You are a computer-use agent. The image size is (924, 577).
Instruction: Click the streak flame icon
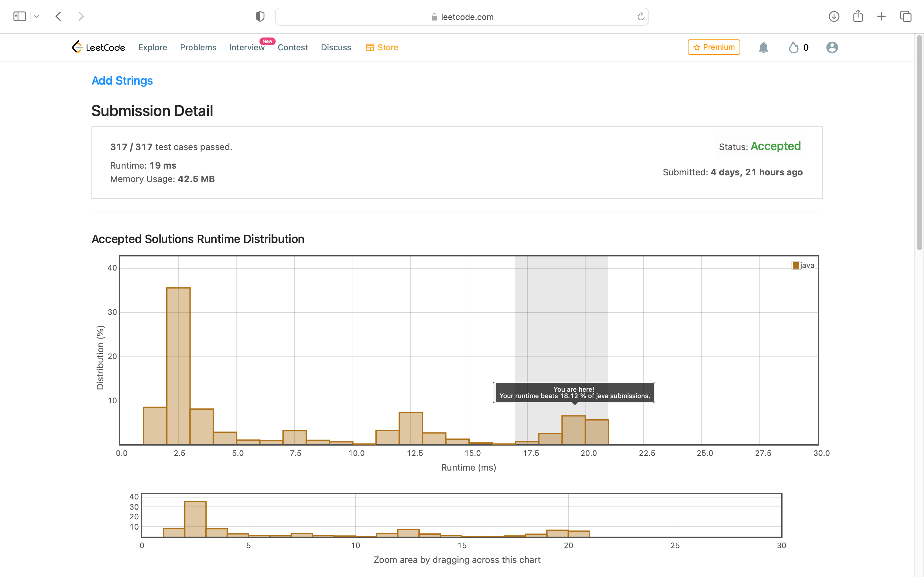pos(793,47)
